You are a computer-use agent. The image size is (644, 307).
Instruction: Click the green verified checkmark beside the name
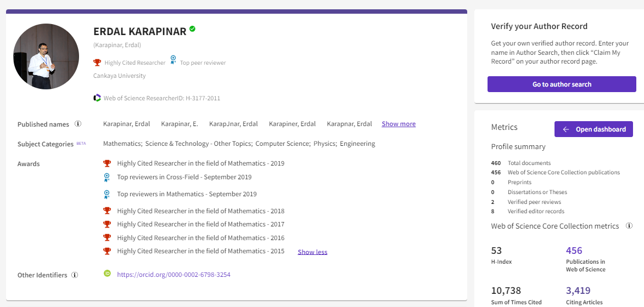[x=193, y=29]
